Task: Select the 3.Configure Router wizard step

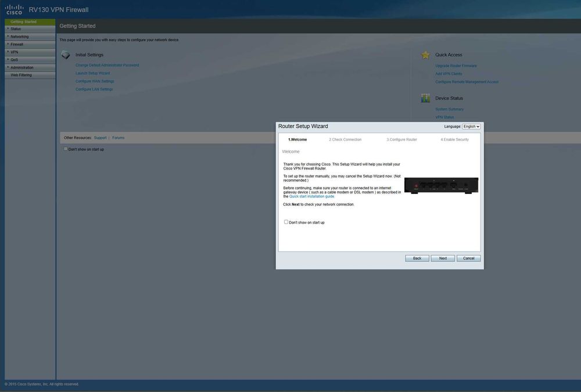Action: click(x=401, y=140)
